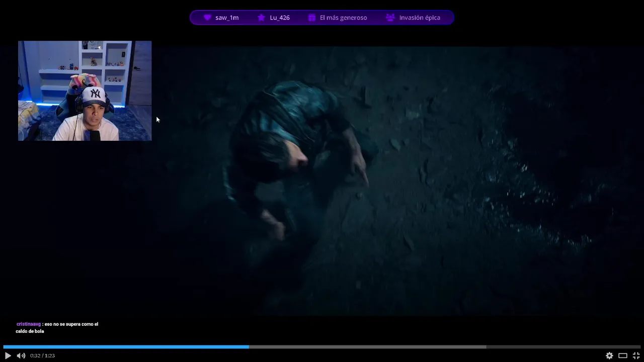The width and height of the screenshot is (644, 362).
Task: Select Lu_426 star entry
Action: pos(273,18)
